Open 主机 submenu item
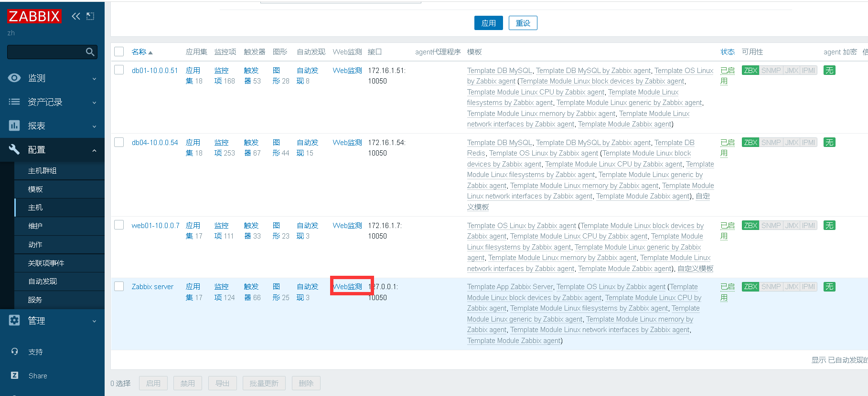Image resolution: width=868 pixels, height=396 pixels. tap(59, 208)
